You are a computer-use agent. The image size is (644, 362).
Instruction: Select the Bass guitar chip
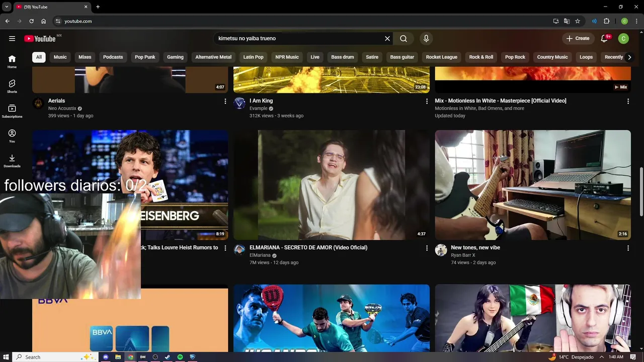click(402, 57)
